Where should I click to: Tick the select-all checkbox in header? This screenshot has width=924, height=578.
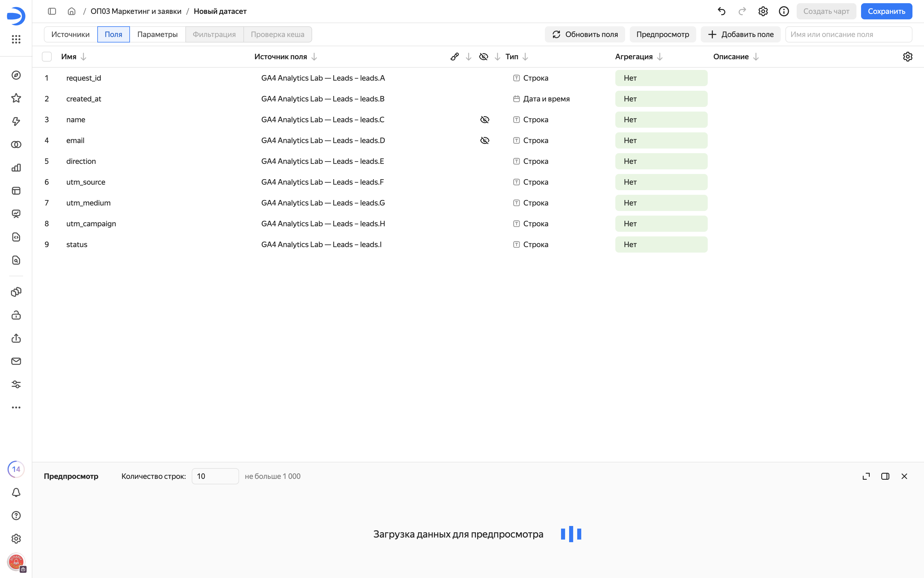click(46, 57)
